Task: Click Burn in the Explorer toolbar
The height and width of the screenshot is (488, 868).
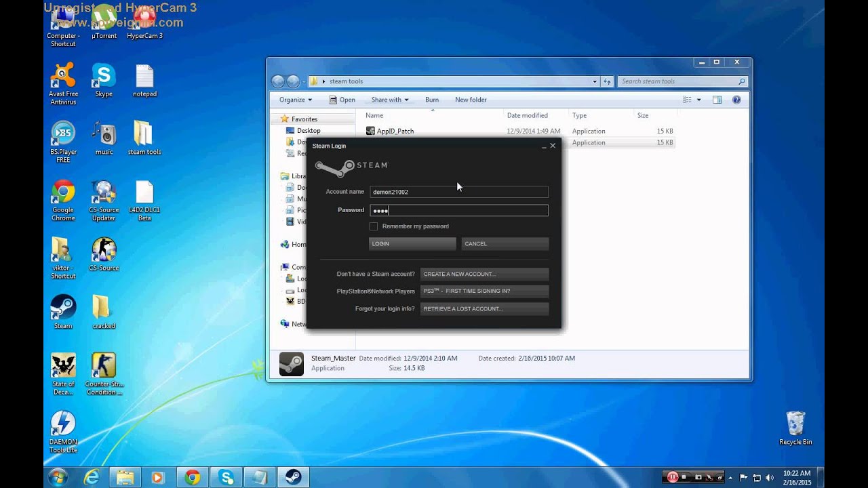Action: tap(432, 100)
